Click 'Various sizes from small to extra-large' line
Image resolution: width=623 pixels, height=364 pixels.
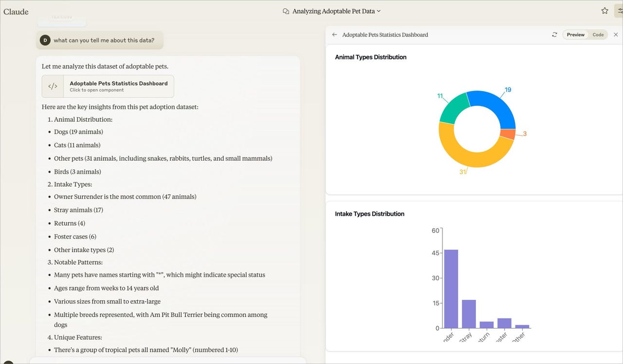pos(107,301)
